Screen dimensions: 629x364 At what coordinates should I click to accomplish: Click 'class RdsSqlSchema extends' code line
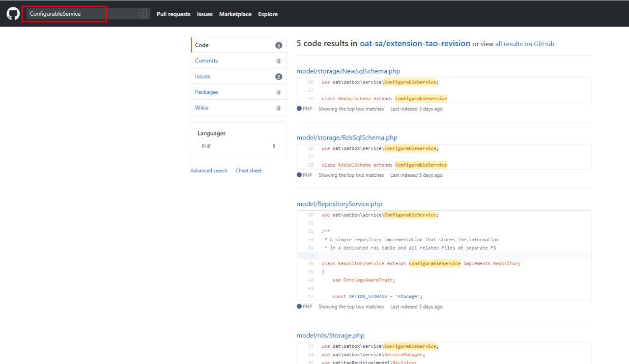[384, 165]
